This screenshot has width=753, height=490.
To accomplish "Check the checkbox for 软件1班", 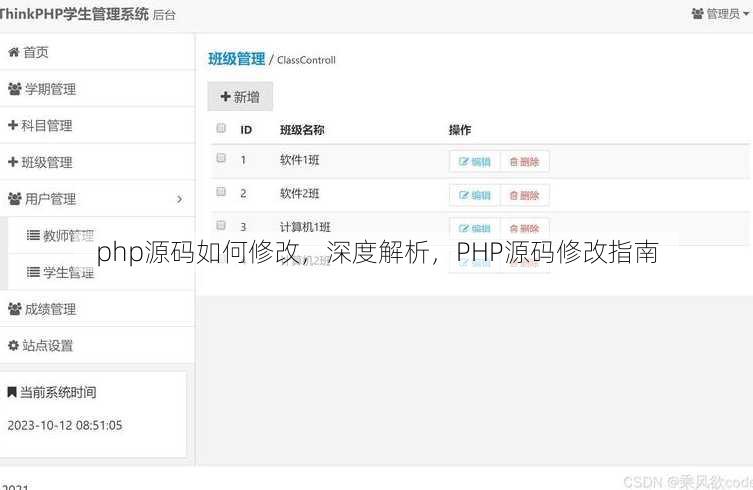I will pyautogui.click(x=221, y=158).
